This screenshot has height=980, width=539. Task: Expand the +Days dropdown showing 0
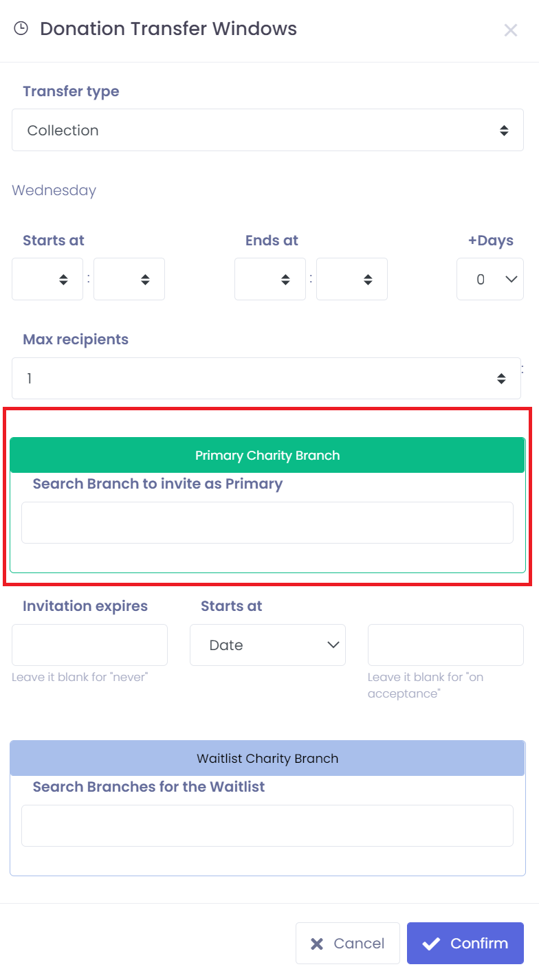tap(490, 279)
